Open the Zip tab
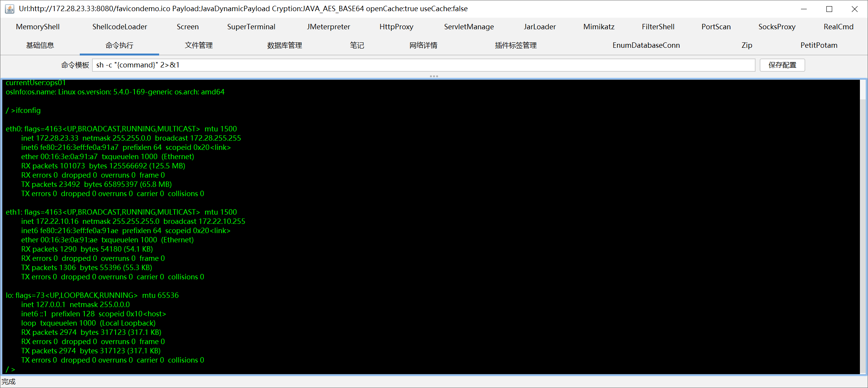868x388 pixels. pyautogui.click(x=747, y=45)
